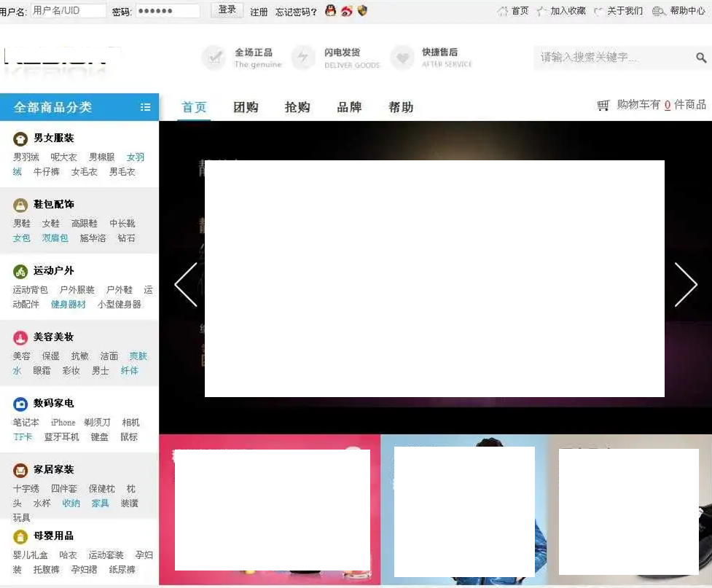Advance carousel with right arrow

click(686, 285)
